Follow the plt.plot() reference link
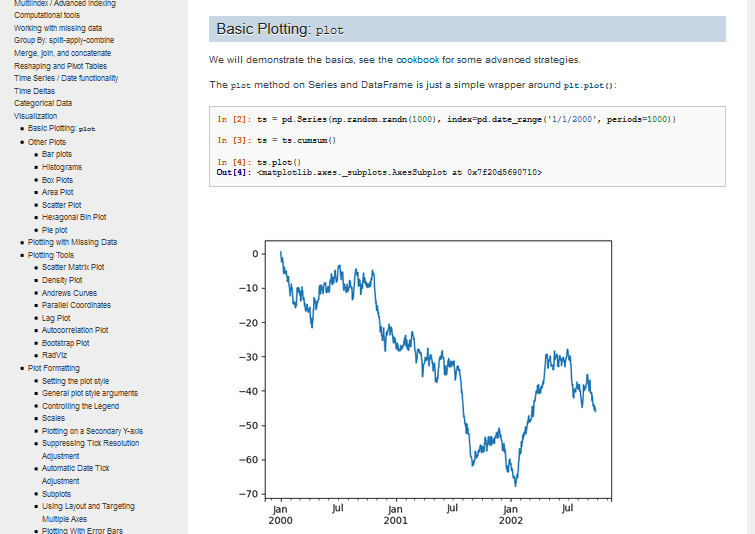This screenshot has width=755, height=534. click(588, 86)
